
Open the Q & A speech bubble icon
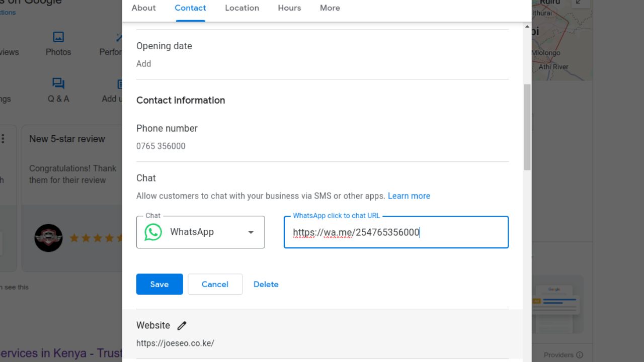[x=58, y=83]
